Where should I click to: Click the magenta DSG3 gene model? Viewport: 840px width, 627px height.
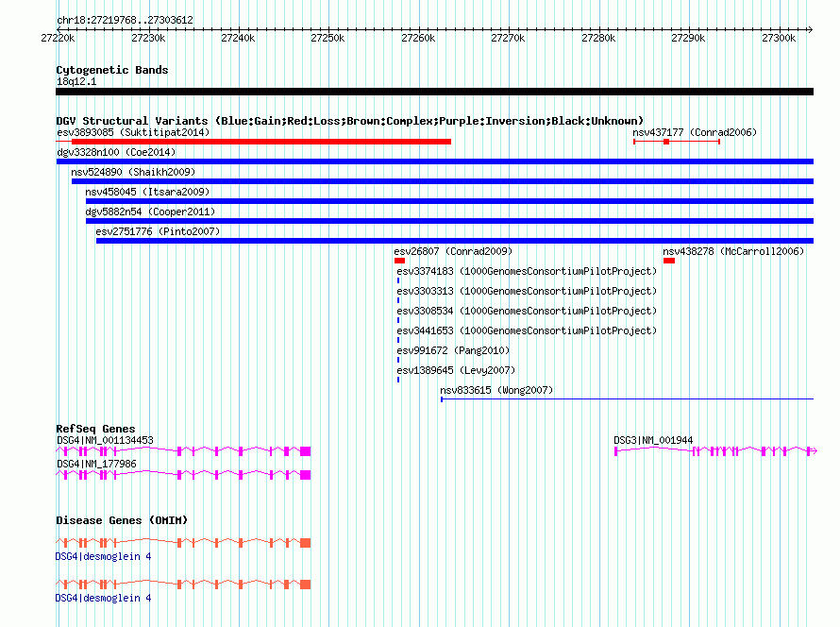tap(715, 451)
